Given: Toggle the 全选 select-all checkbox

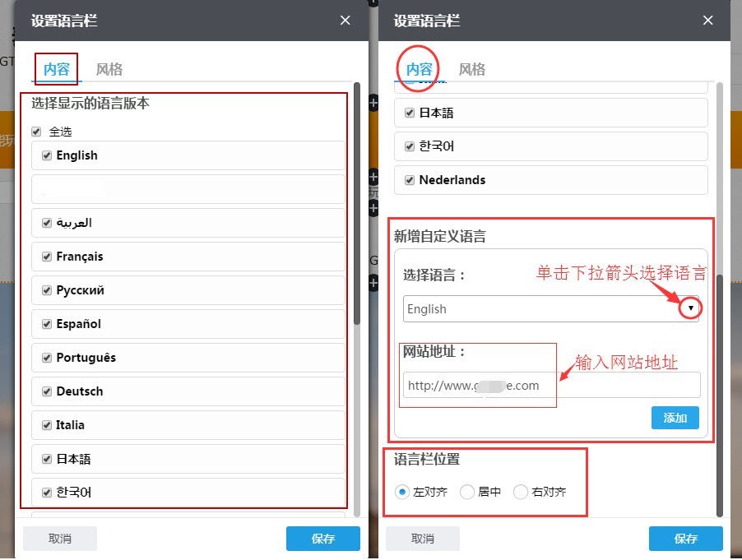Looking at the screenshot, I should [x=35, y=131].
